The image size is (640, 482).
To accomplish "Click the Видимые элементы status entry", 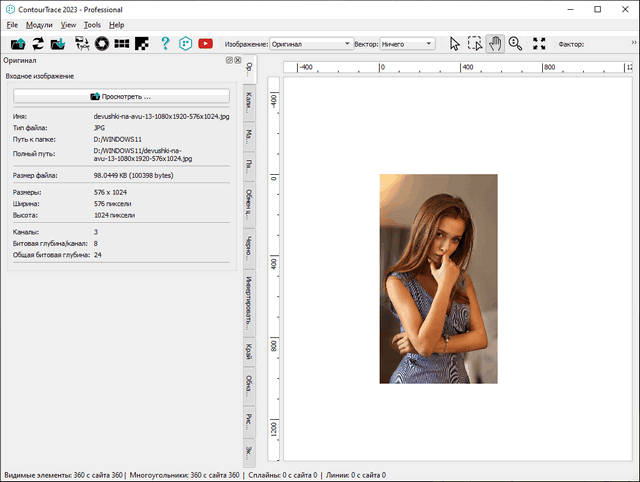I will 63,475.
